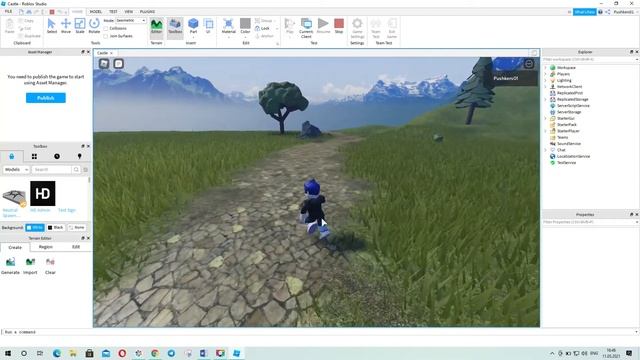The height and width of the screenshot is (360, 640).
Task: Select White background option in Toolbox
Action: pyautogui.click(x=35, y=227)
